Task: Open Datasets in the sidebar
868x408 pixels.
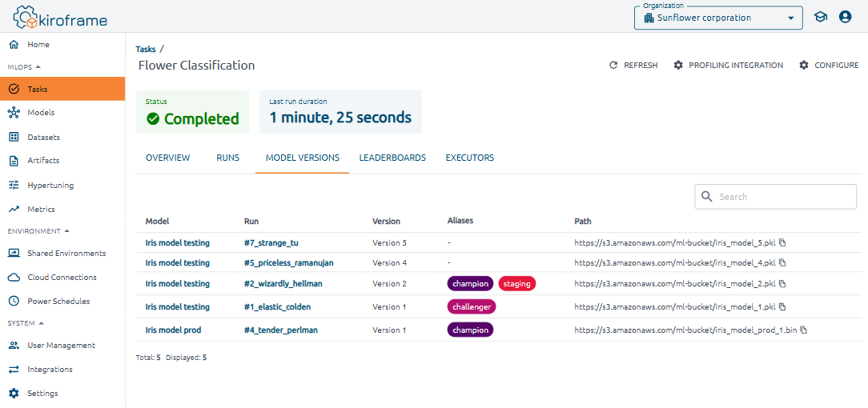Action: (x=43, y=137)
